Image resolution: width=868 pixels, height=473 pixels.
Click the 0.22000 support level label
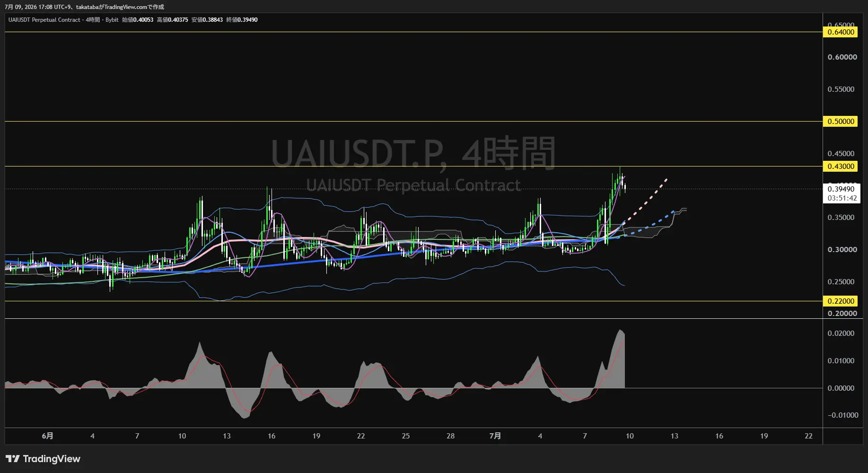click(841, 301)
